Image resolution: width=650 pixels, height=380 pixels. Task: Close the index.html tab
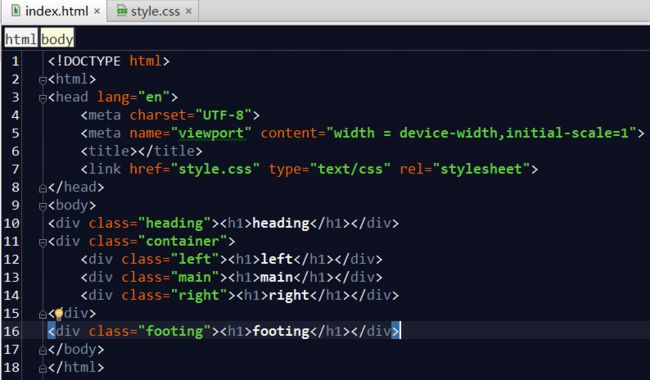coord(97,11)
